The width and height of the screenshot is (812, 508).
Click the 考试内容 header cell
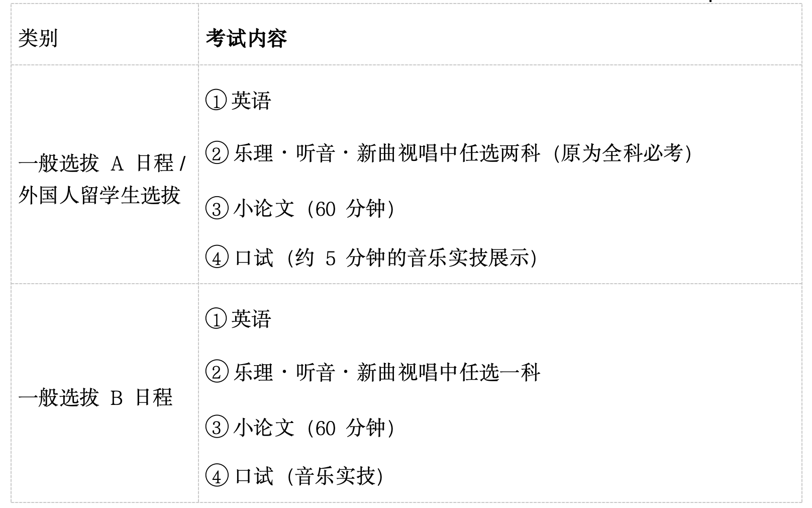click(500, 35)
